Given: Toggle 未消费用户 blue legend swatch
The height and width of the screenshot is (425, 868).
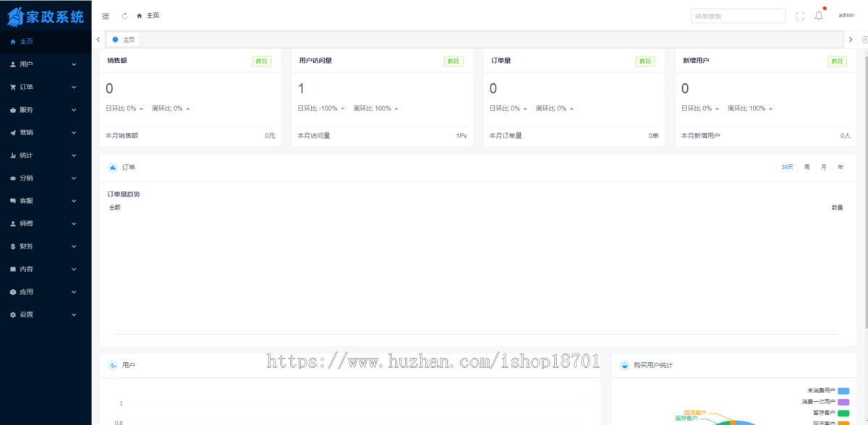Looking at the screenshot, I should [x=843, y=391].
